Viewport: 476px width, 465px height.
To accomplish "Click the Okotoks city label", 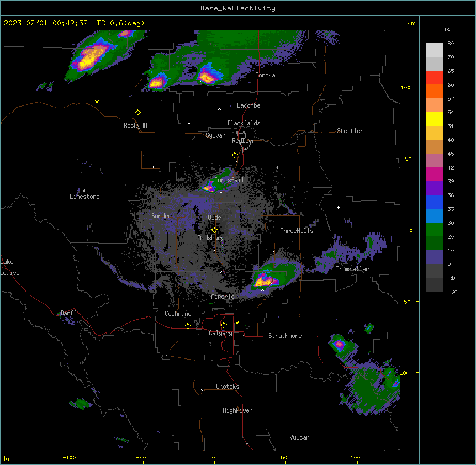I will 228,387.
